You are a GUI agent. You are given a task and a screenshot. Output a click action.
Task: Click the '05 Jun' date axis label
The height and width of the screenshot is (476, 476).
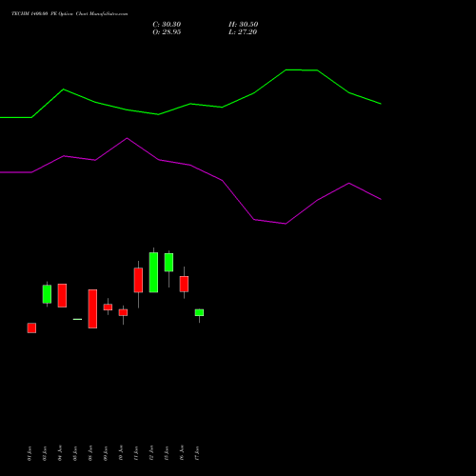[x=75, y=453]
